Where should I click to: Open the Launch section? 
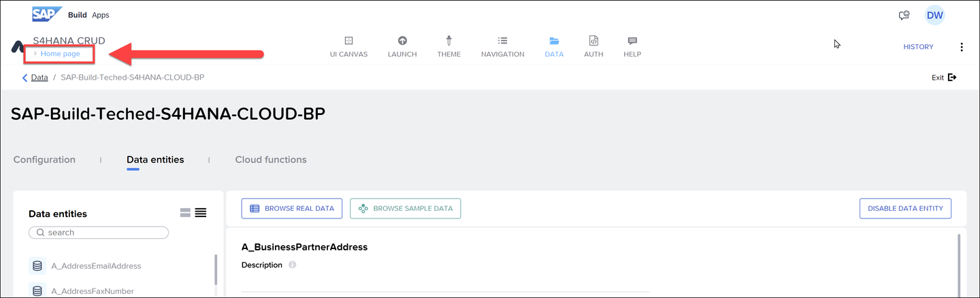coord(402,47)
